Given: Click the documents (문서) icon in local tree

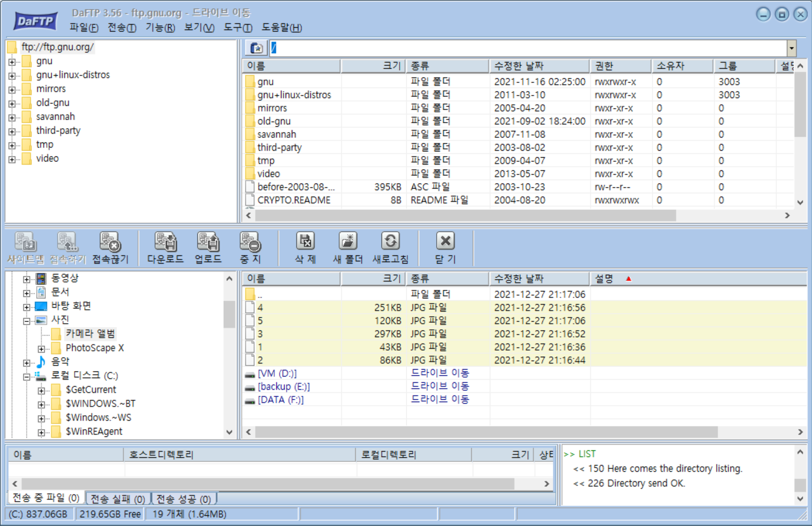Looking at the screenshot, I should point(41,292).
